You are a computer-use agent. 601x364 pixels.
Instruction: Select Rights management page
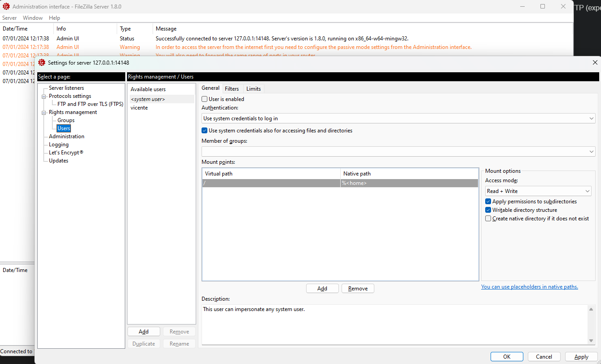[73, 112]
